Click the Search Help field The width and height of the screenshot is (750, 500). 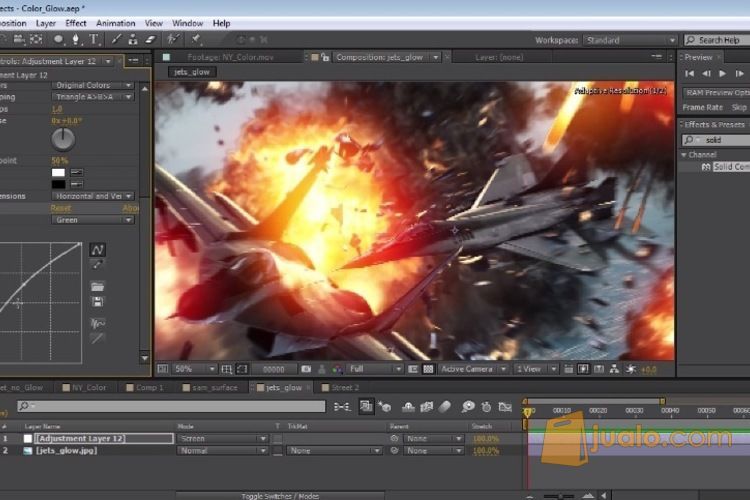tap(717, 40)
